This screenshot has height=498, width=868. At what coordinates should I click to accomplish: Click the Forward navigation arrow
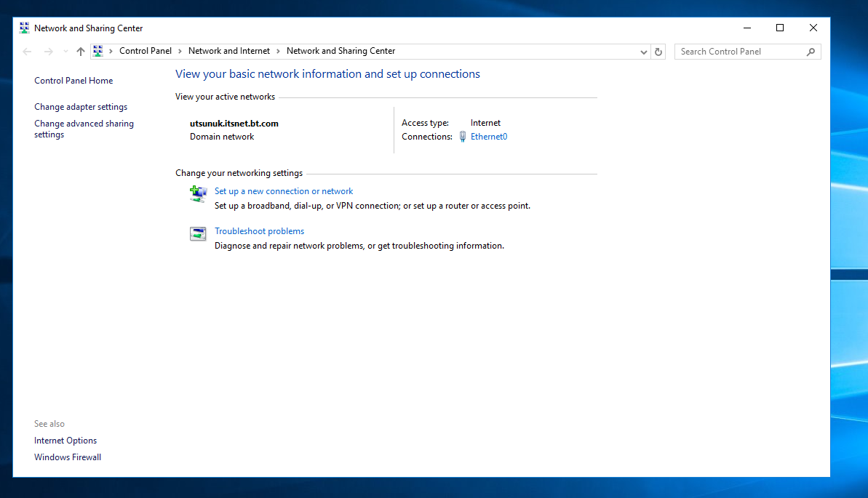coord(48,52)
